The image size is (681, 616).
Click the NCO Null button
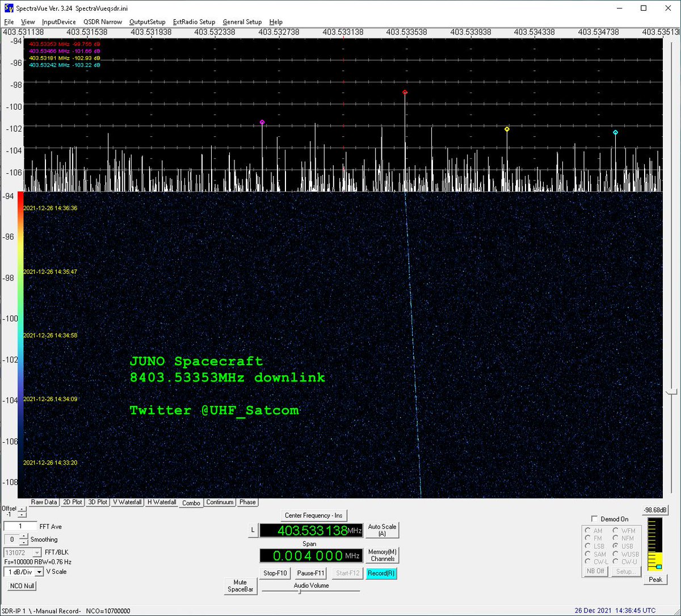click(22, 586)
